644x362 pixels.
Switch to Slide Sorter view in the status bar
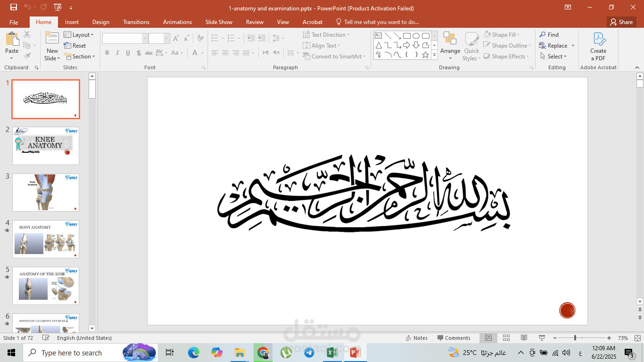point(506,338)
